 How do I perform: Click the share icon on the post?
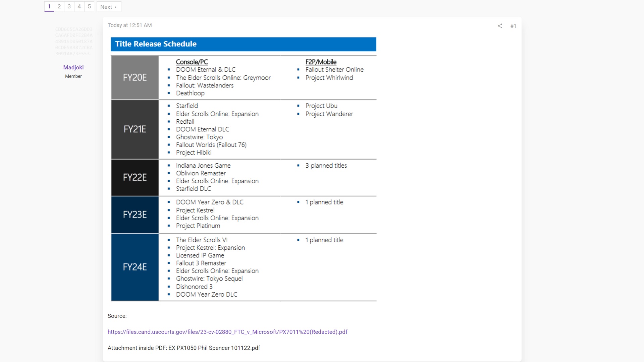(x=500, y=26)
